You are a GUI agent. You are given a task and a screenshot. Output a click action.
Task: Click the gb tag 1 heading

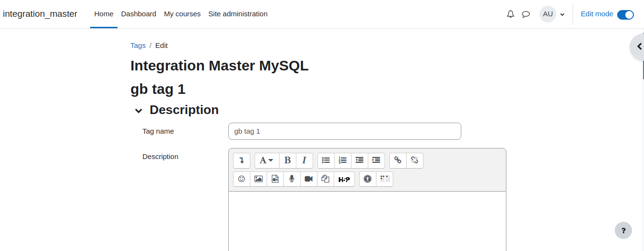[x=158, y=89]
